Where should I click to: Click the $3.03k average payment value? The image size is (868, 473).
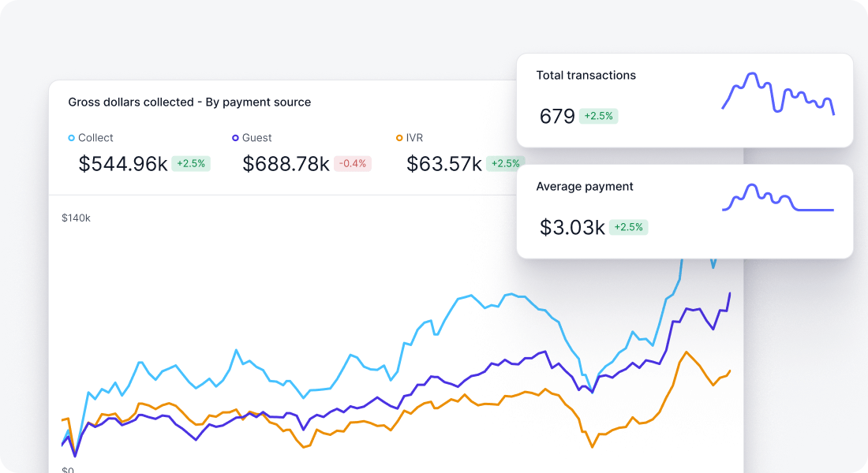coord(572,227)
